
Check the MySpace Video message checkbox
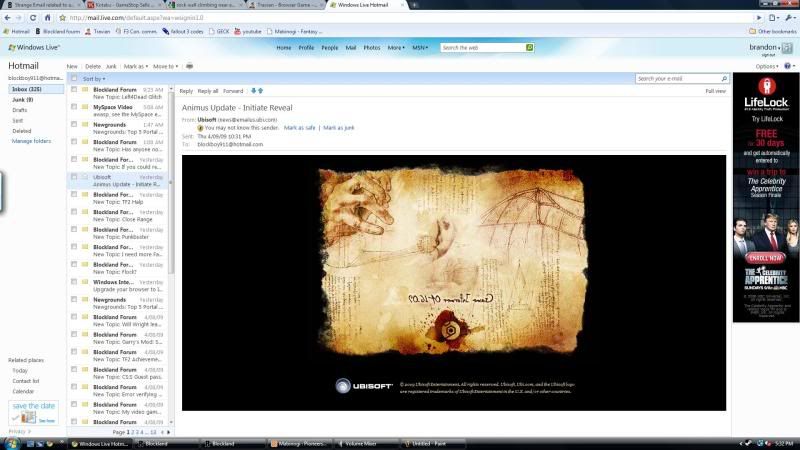(74, 107)
